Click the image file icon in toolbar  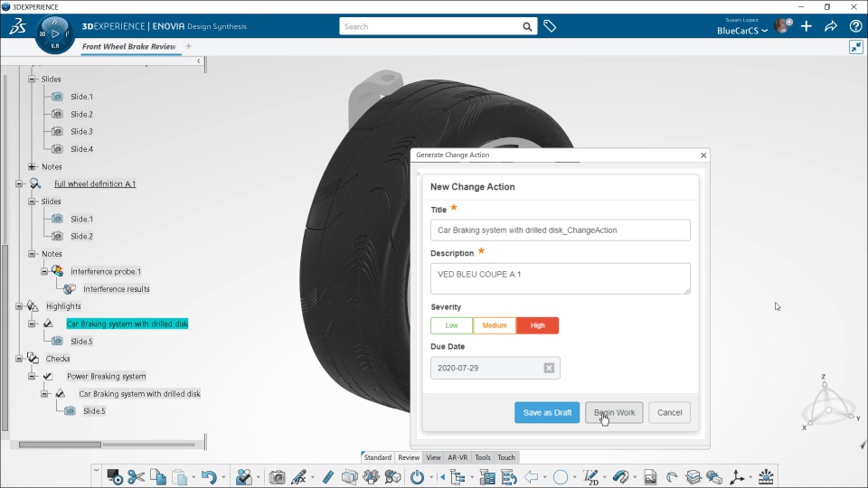650,477
